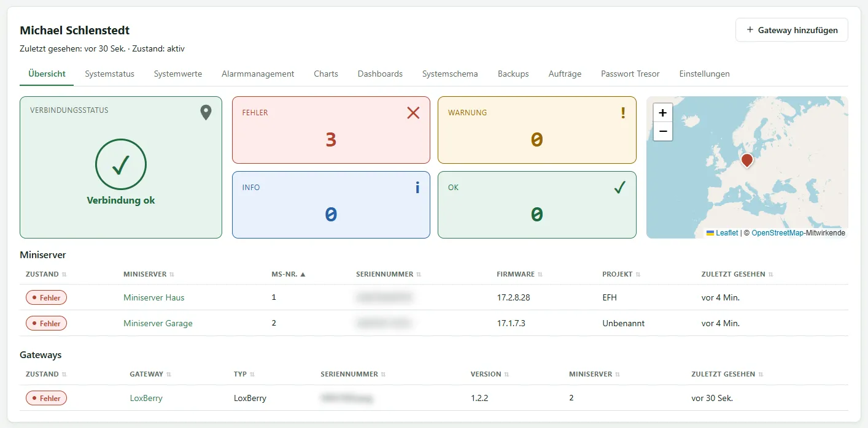Sort Gateways table by Typ column

(x=244, y=374)
